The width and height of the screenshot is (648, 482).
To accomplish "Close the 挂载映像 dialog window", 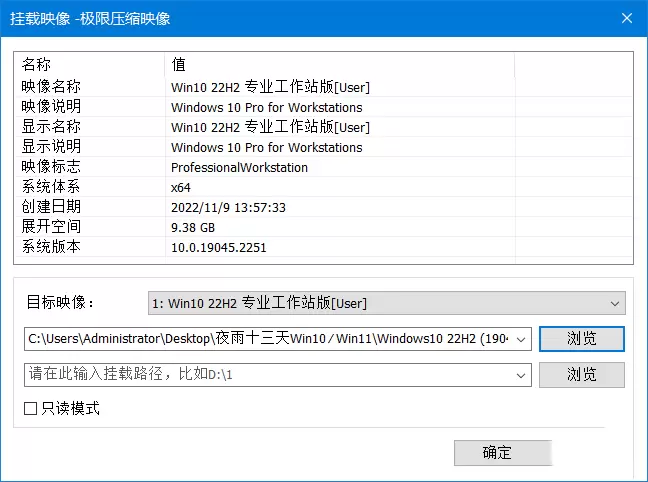I will pyautogui.click(x=627, y=18).
